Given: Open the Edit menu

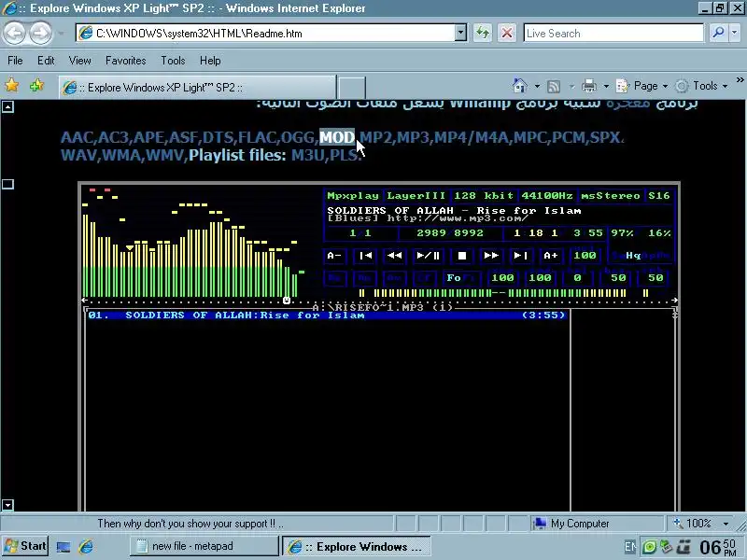Looking at the screenshot, I should click(46, 61).
